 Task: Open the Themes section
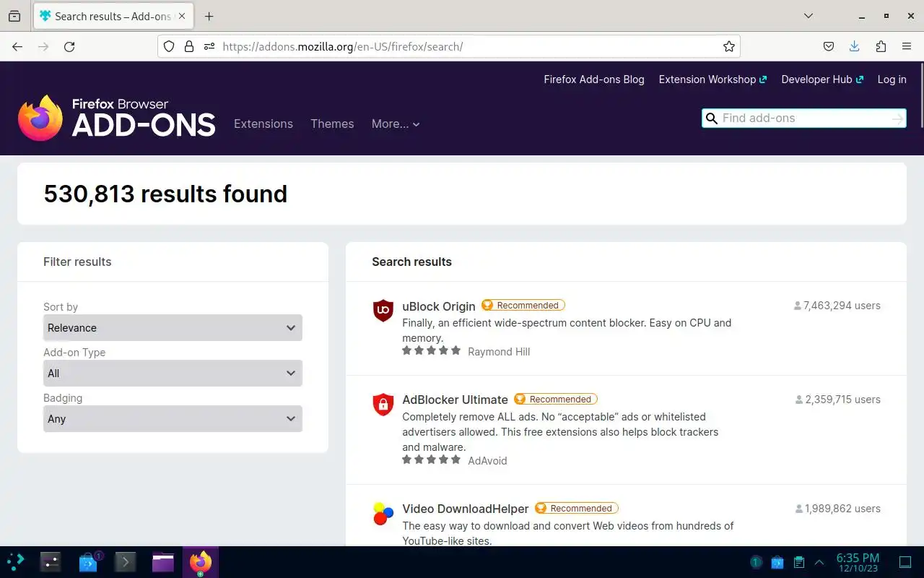pyautogui.click(x=332, y=124)
